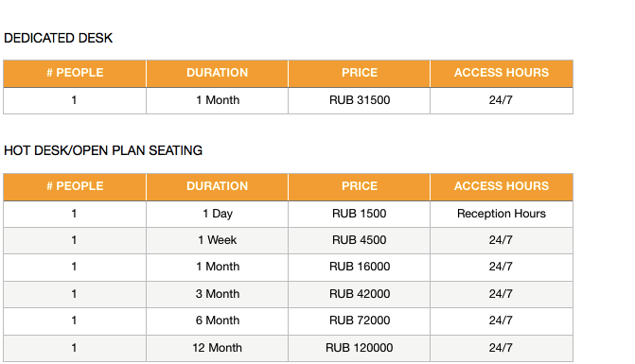Click the Dedicated Desk DURATION header

[x=217, y=73]
